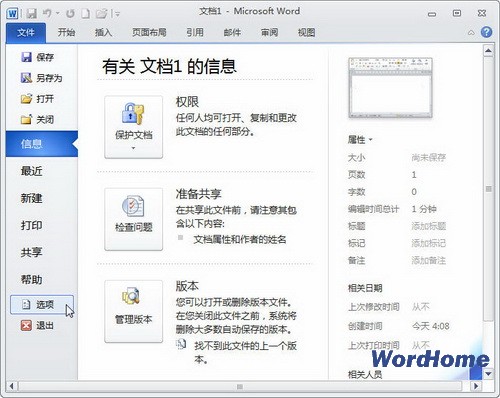500x398 pixels.
Task: Click the horizontal scrollbar left arrow
Action: tap(12, 386)
